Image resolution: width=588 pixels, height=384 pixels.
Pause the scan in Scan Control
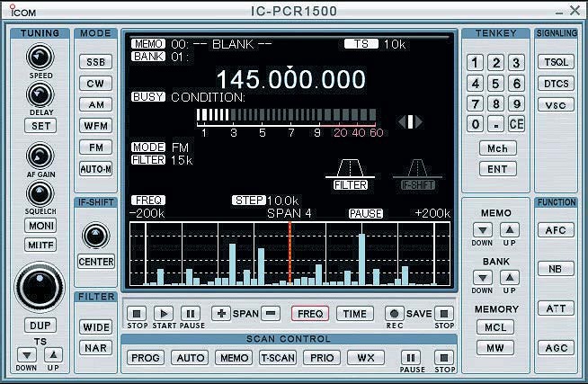click(x=412, y=358)
